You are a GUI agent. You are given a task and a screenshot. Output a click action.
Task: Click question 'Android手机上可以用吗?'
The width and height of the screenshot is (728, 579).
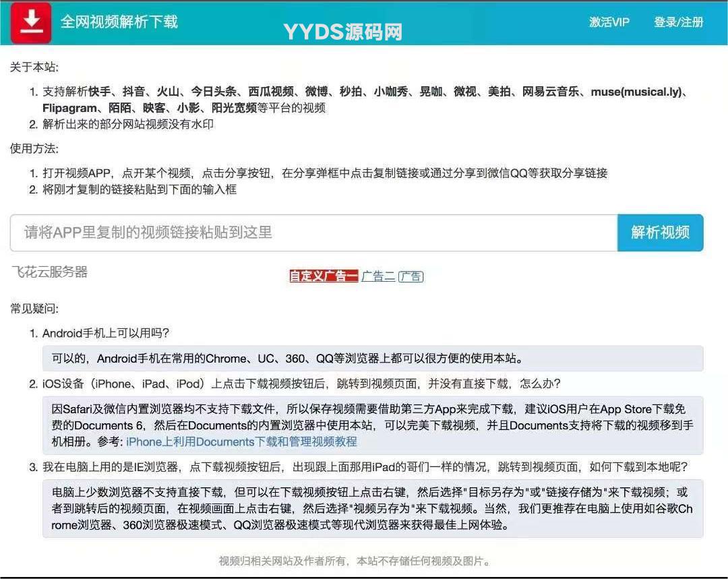106,334
